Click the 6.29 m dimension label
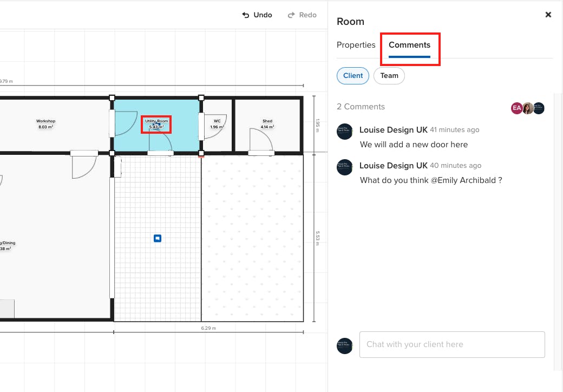563x392 pixels. 208,328
